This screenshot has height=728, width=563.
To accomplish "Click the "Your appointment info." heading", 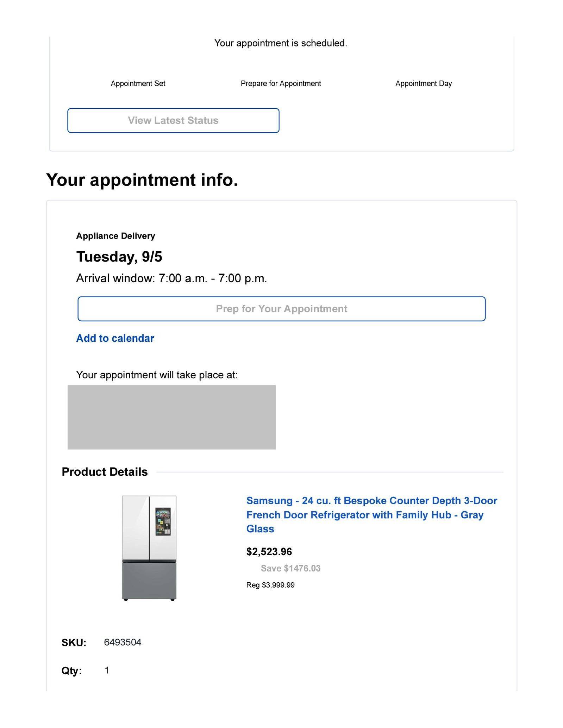I will coord(142,180).
